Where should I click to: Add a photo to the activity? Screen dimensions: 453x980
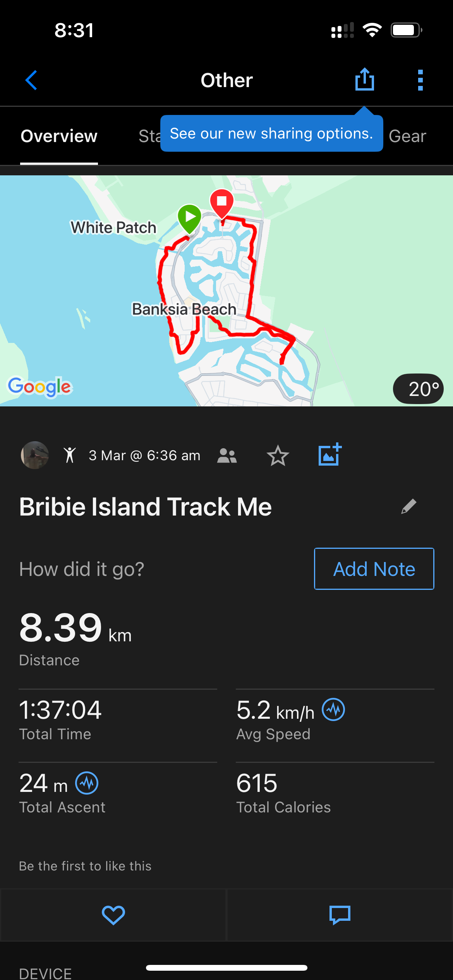coord(329,454)
